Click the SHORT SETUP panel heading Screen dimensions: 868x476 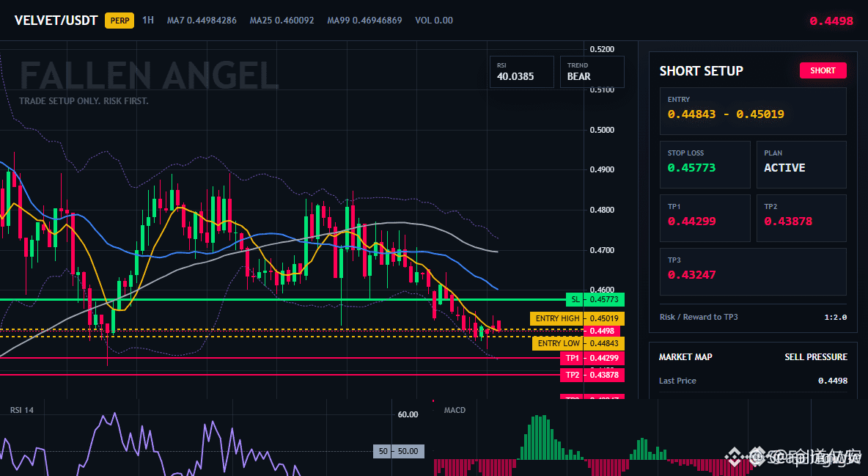click(701, 71)
